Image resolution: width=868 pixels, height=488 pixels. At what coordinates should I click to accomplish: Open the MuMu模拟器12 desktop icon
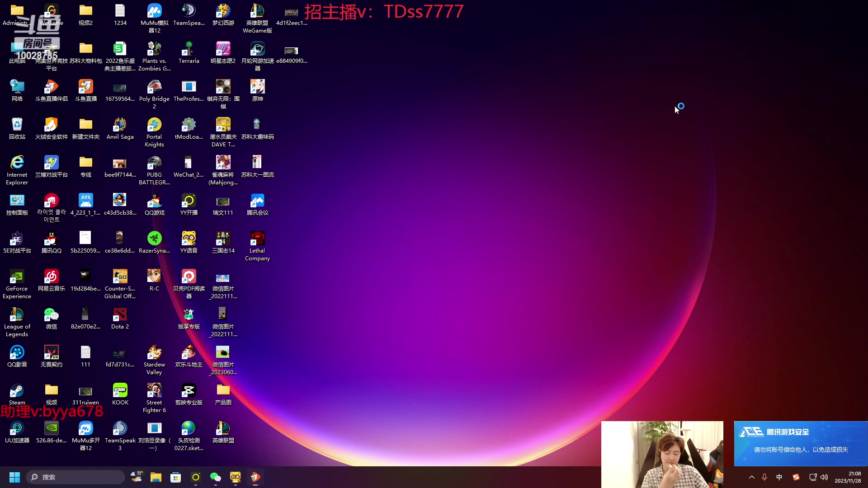[x=154, y=18]
